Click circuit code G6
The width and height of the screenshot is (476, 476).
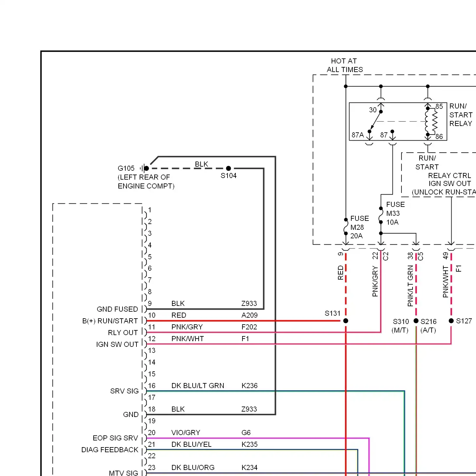pyautogui.click(x=246, y=433)
